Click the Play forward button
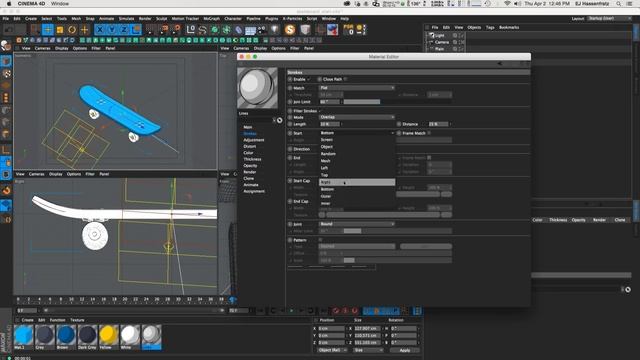Image resolution: width=640 pixels, height=360 pixels. pyautogui.click(x=291, y=311)
